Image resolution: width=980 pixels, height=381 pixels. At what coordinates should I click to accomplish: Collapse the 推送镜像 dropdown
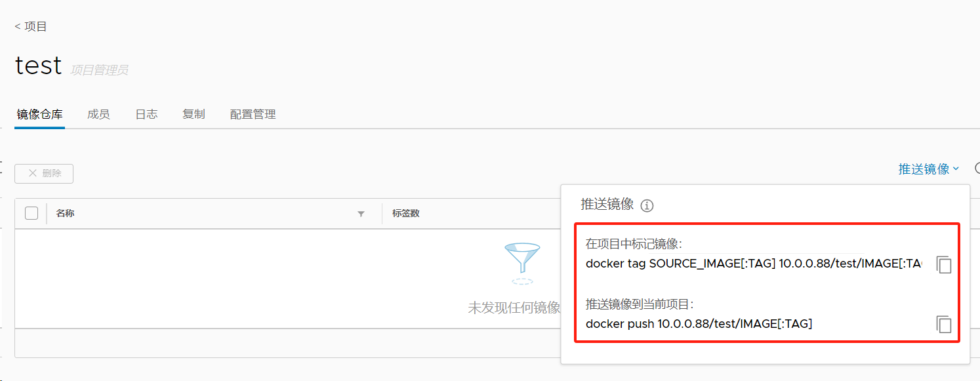(x=928, y=169)
